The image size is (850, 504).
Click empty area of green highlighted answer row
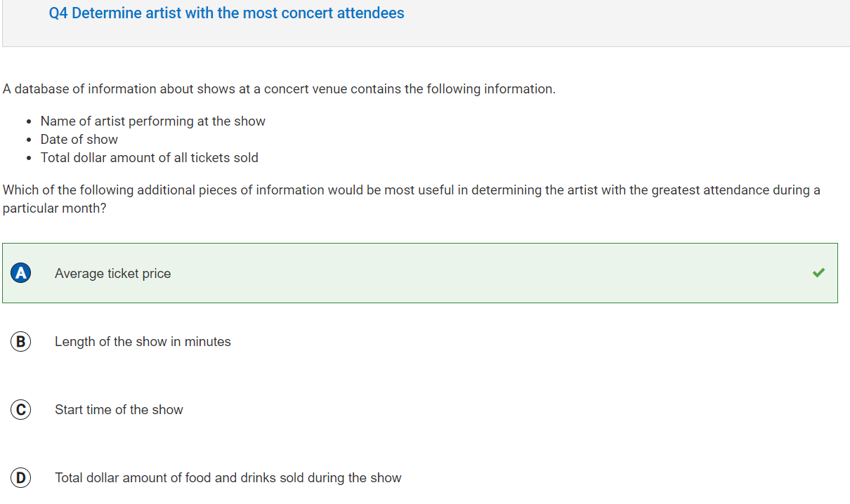tap(492, 273)
